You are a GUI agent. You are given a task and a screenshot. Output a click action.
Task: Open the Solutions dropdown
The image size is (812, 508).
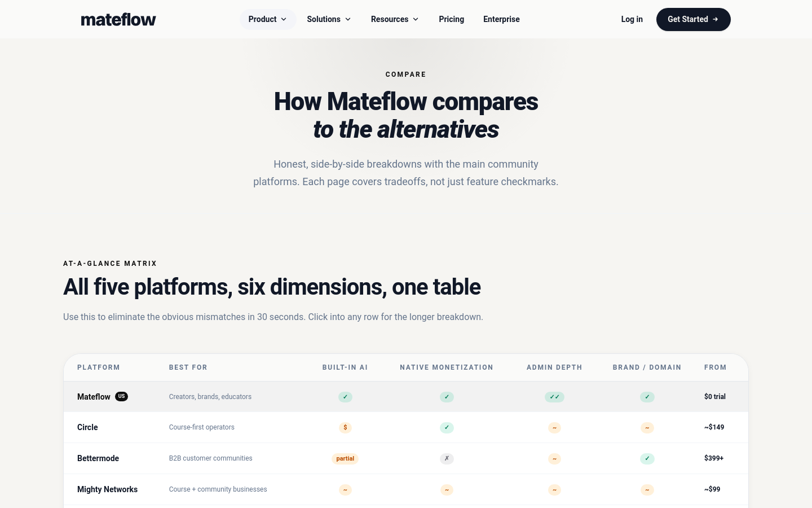click(x=329, y=19)
